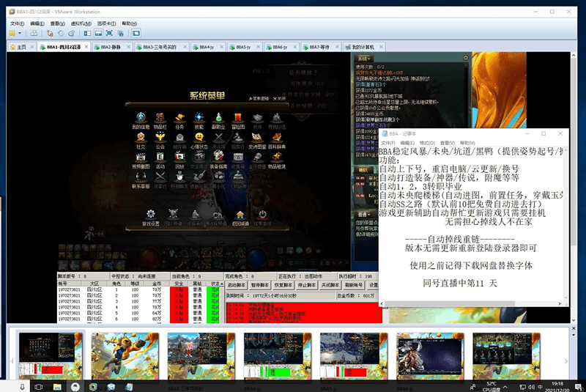This screenshot has width=586, height=392.
Task: Open the 普通 chat channel dropdown
Action: 363,215
